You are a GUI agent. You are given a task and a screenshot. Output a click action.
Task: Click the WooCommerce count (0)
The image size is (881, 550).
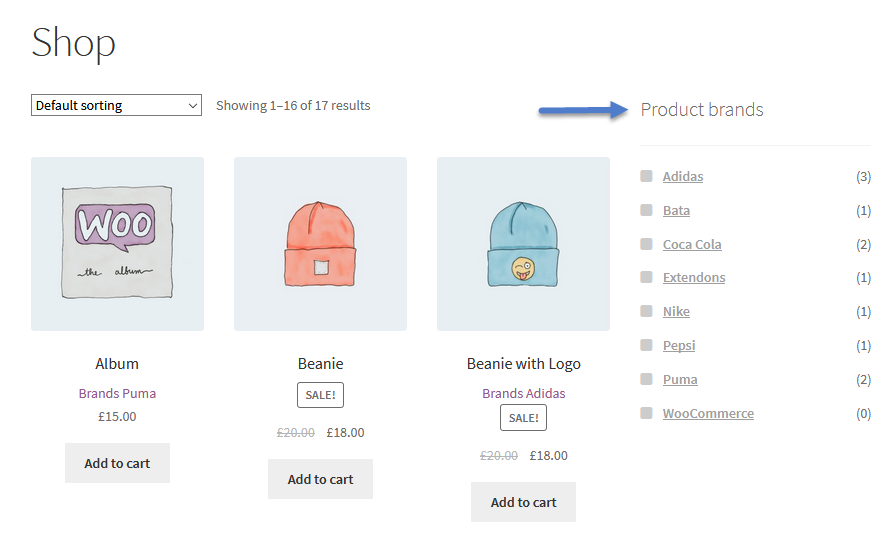pos(863,413)
